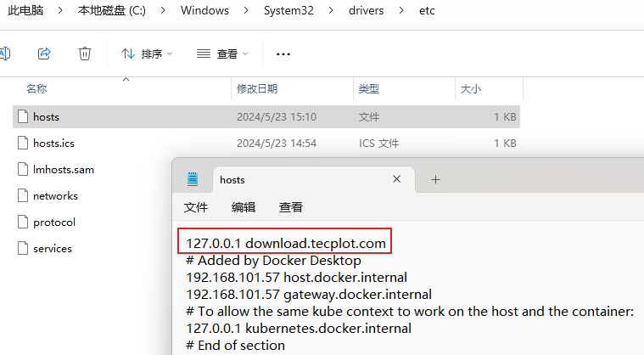Open the sort (排序) dropdown
The width and height of the screenshot is (644, 355).
coord(147,54)
